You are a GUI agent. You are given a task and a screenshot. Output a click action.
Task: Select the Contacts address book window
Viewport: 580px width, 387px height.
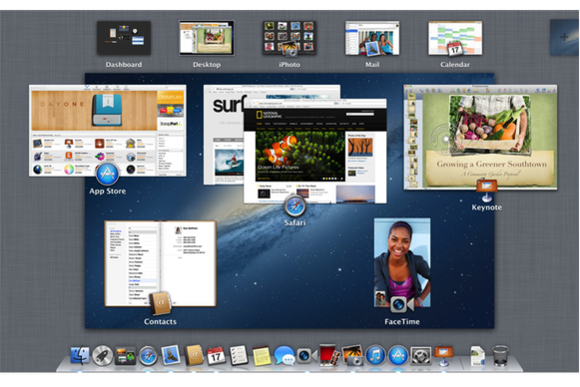pyautogui.click(x=160, y=264)
